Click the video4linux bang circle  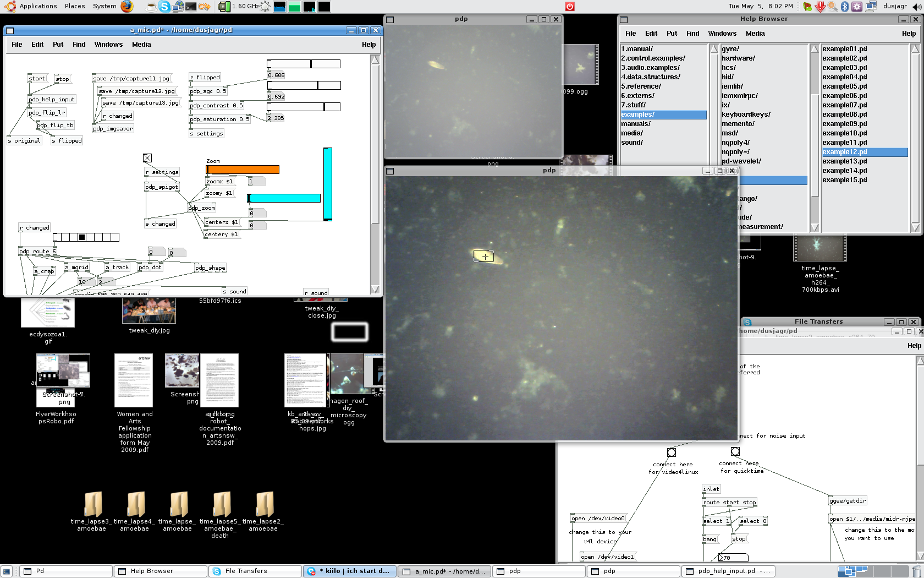[x=672, y=452]
